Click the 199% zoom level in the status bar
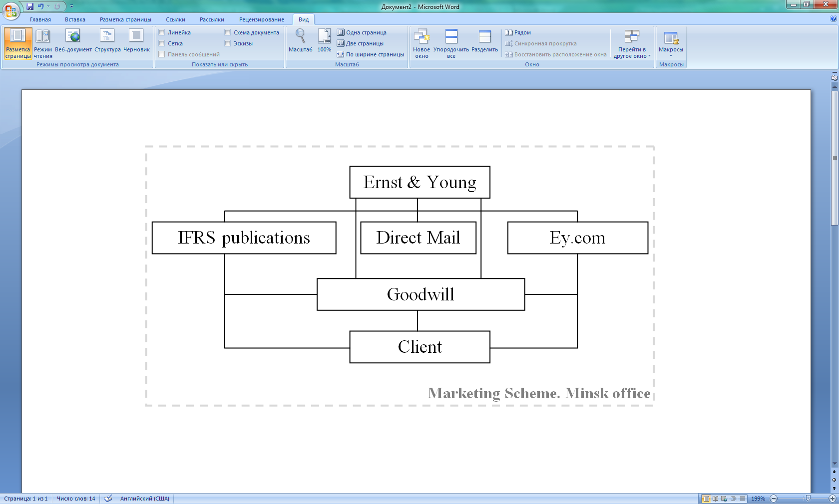Viewport: 839px width, 504px height. tap(758, 499)
